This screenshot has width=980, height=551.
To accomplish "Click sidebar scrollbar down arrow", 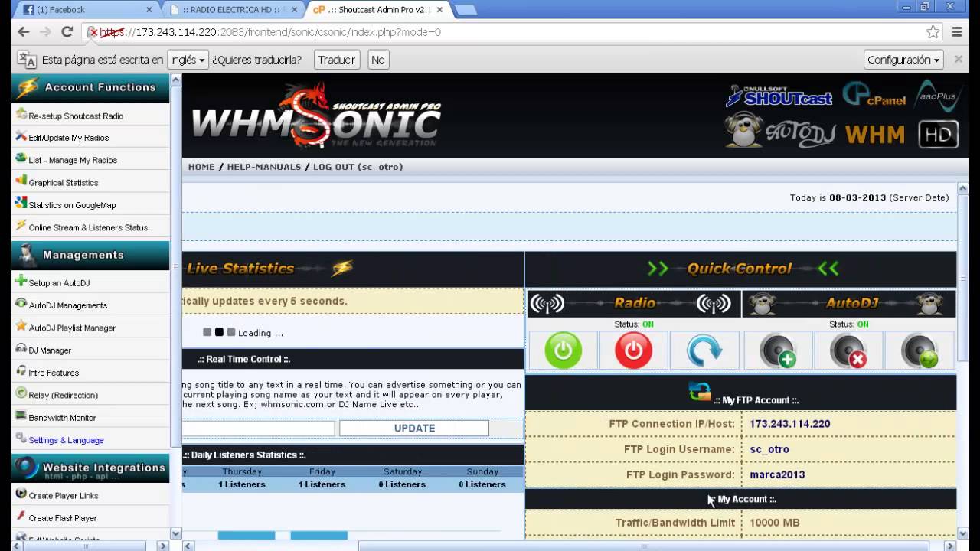I will click(175, 533).
